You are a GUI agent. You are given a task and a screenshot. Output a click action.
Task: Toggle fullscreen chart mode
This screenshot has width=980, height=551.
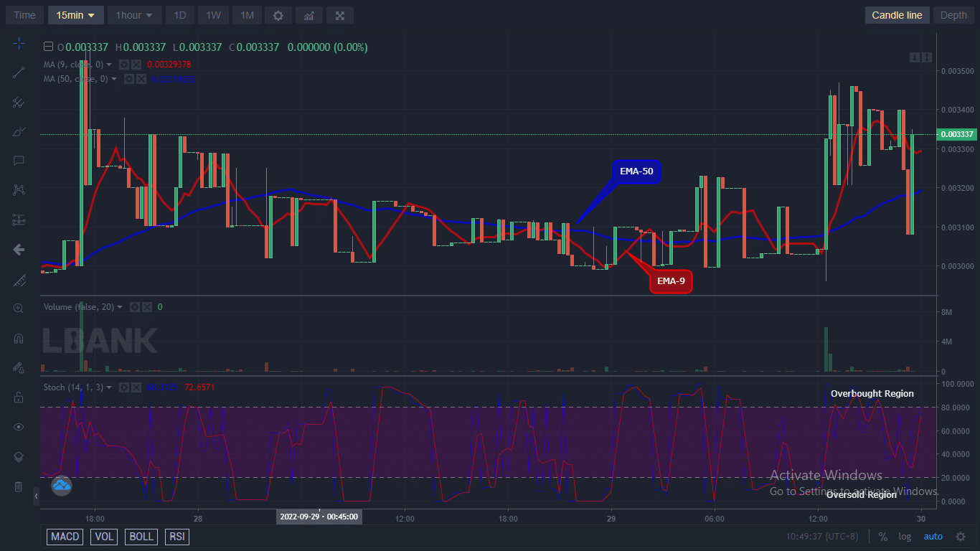point(340,15)
